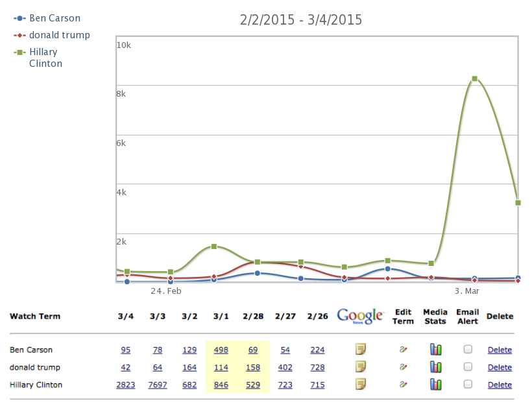Click the Google News logo in table header
The width and height of the screenshot is (532, 408).
tap(360, 316)
